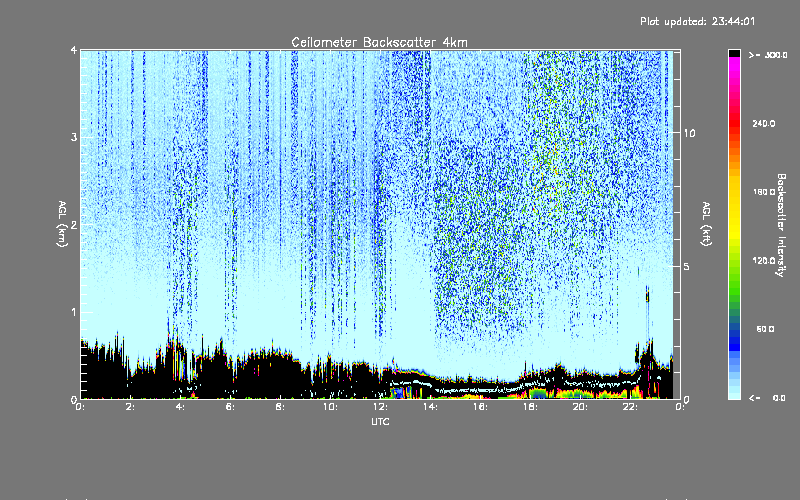This screenshot has height=500, width=800.
Task: Click the '4:' UTC time tick label
Action: pos(180,407)
